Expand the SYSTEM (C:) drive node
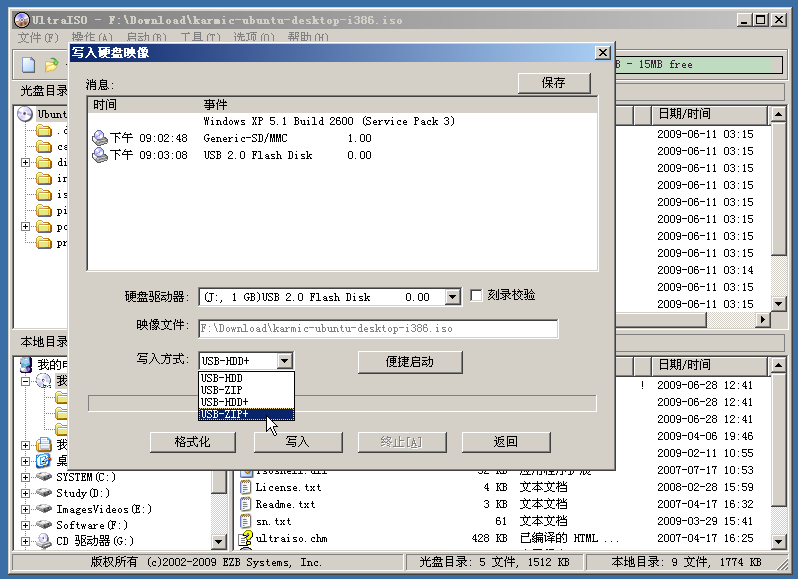Image resolution: width=798 pixels, height=579 pixels. [25, 477]
